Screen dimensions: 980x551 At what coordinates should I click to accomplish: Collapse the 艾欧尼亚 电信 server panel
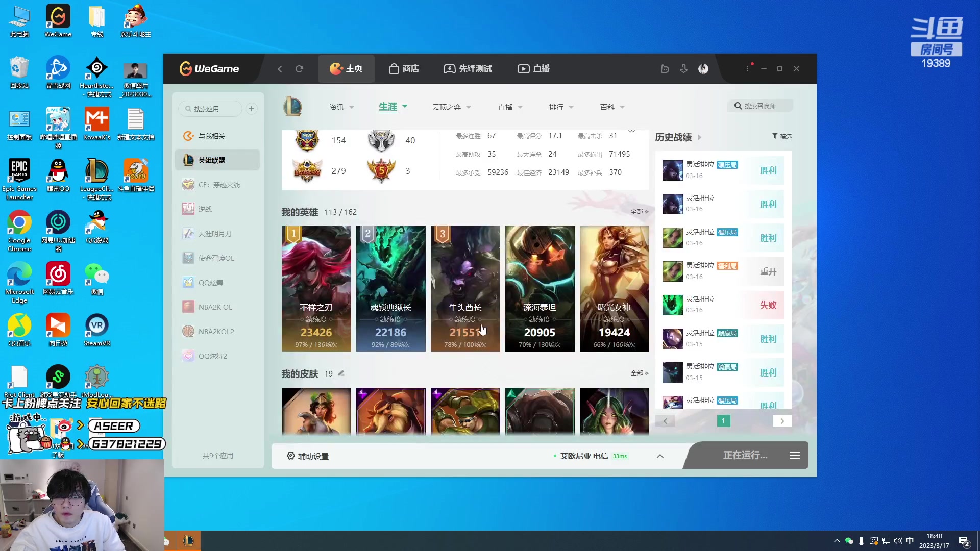pos(660,456)
